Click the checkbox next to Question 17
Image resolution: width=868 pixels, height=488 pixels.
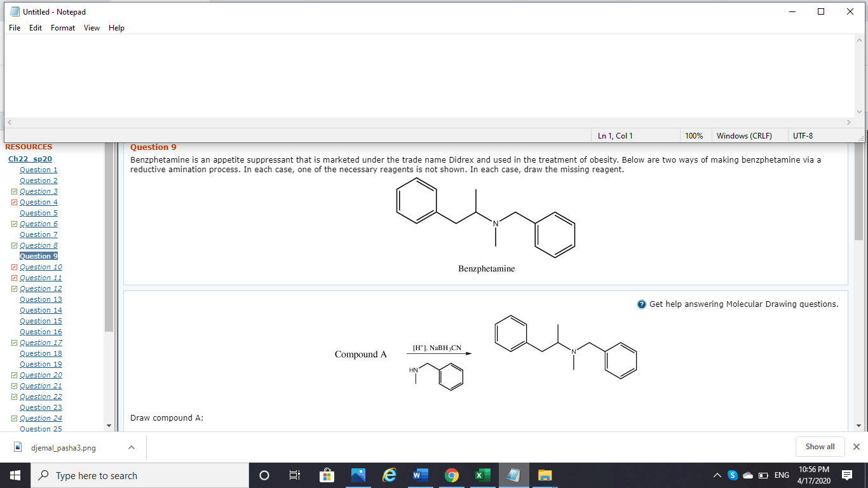(x=14, y=342)
